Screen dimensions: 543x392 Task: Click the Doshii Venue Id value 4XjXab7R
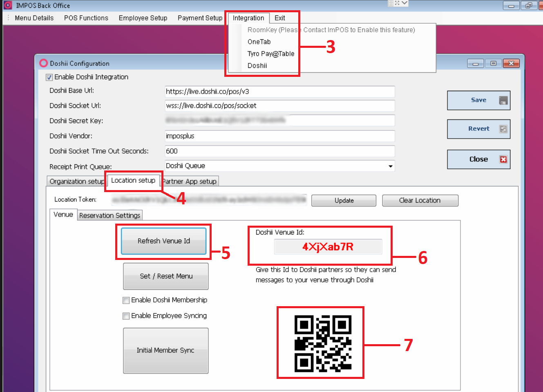click(328, 247)
